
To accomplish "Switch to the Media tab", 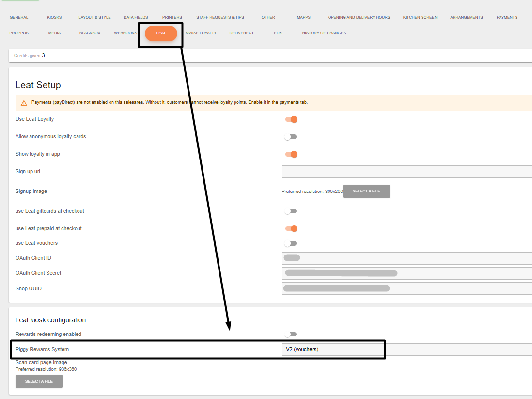I will [x=54, y=33].
